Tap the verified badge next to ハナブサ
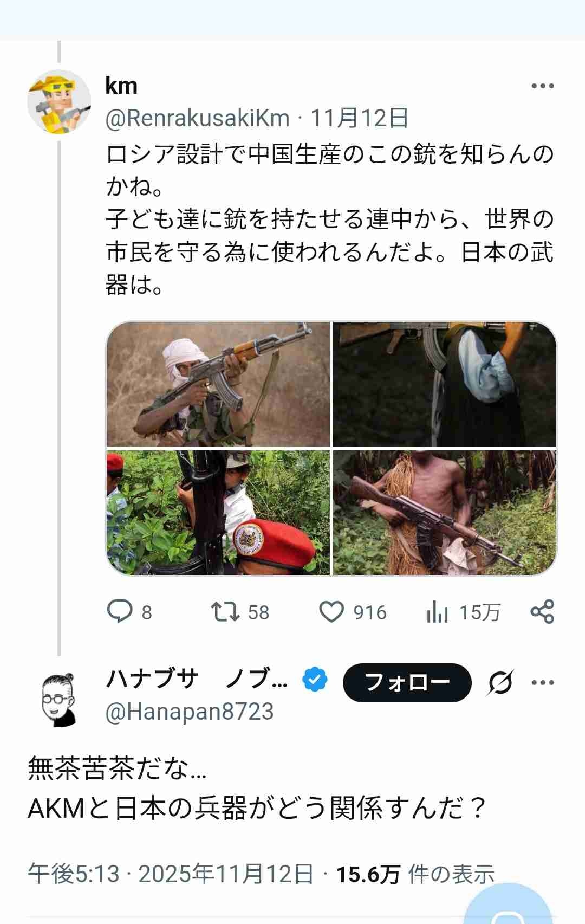The image size is (585, 924). pos(315,680)
